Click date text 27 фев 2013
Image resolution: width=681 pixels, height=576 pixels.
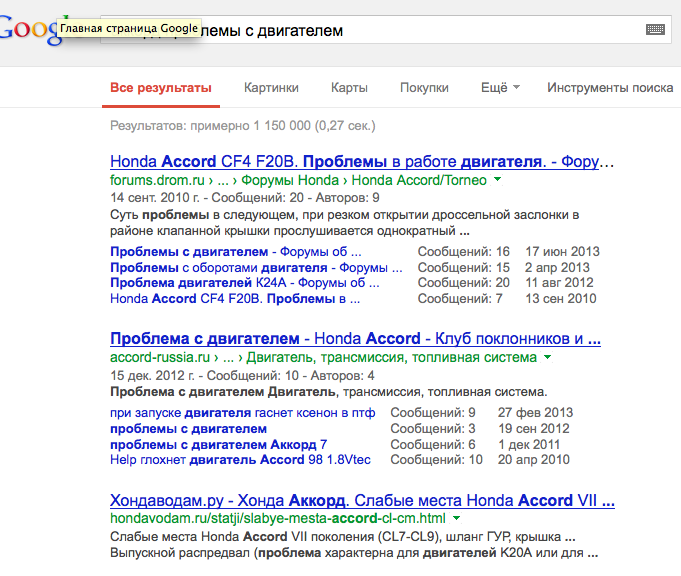pos(536,413)
